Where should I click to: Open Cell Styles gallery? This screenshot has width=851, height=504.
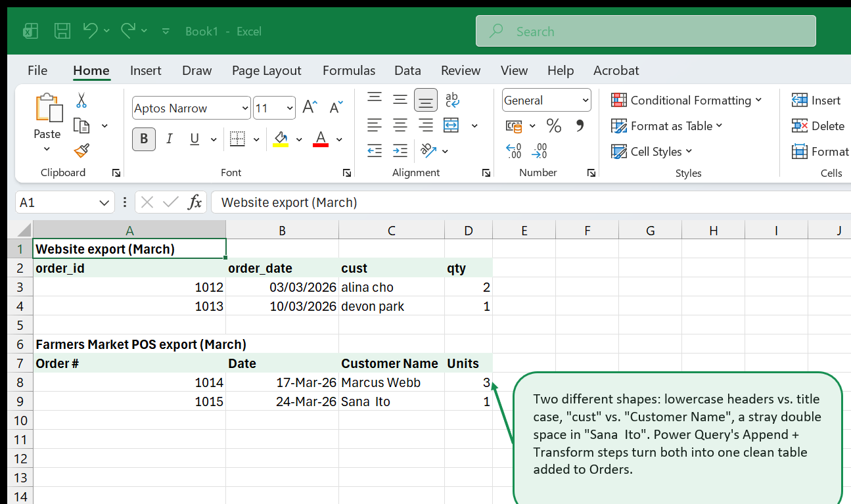tap(652, 151)
